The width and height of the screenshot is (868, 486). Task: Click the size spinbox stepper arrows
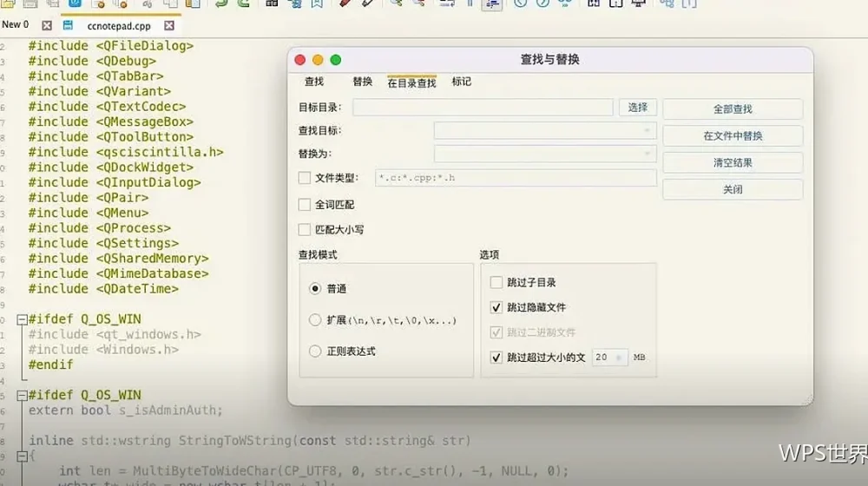point(620,358)
